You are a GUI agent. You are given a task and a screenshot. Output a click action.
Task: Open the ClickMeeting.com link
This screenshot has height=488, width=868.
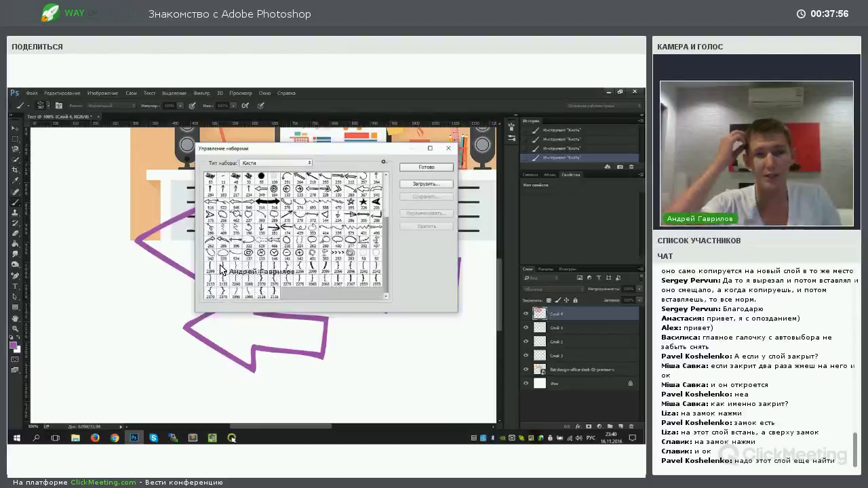tap(103, 483)
